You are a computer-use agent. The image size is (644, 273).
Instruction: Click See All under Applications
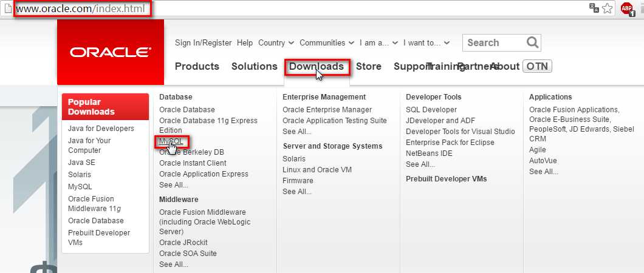pyautogui.click(x=543, y=172)
